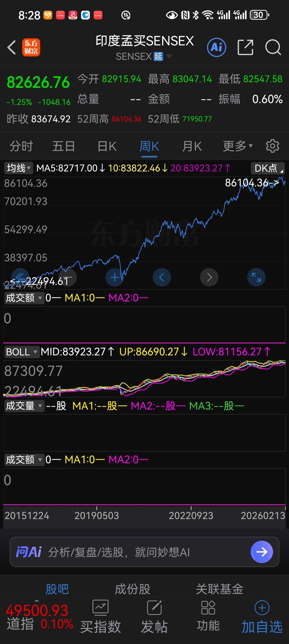Expand the SENSEX symbol dropdown arrow
Screen dimensions: 289x644
(x=169, y=56)
